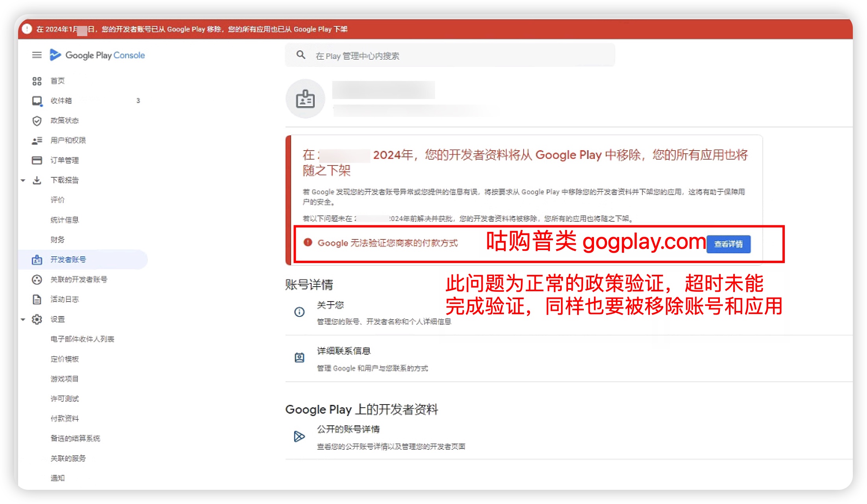Click the 用户和权限 people icon

click(x=37, y=140)
